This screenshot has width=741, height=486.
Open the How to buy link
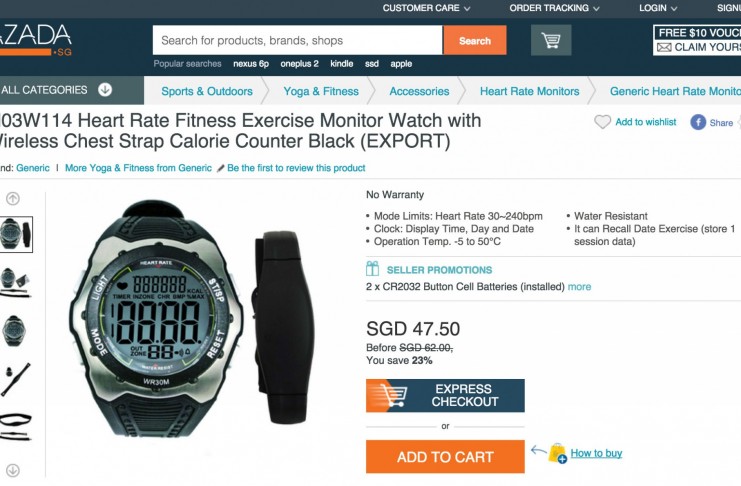click(x=596, y=453)
